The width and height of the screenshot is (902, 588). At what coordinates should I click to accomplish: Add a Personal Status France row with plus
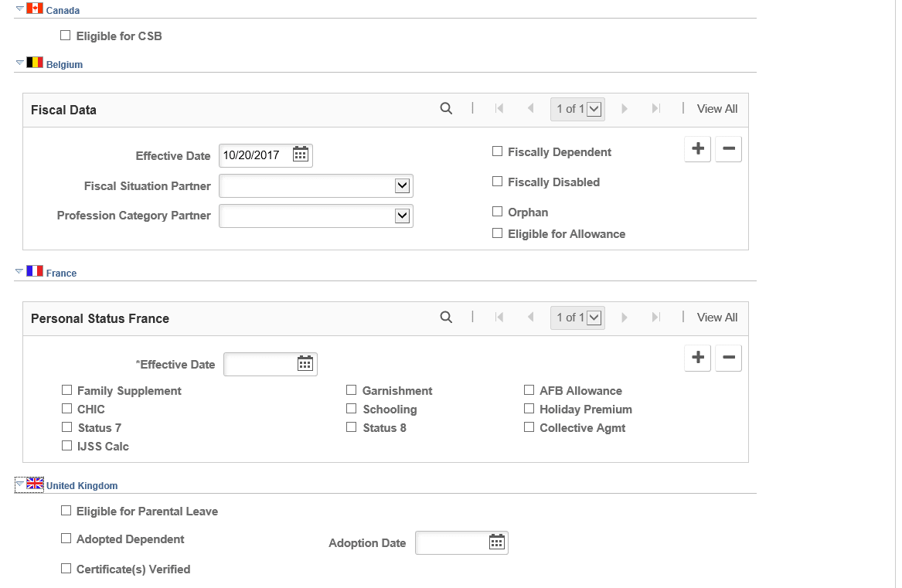pyautogui.click(x=698, y=358)
